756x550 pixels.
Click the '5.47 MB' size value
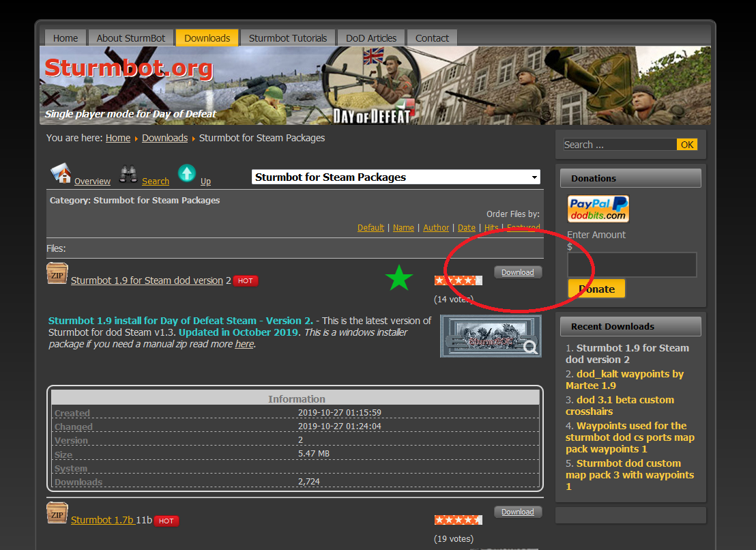[x=313, y=454]
